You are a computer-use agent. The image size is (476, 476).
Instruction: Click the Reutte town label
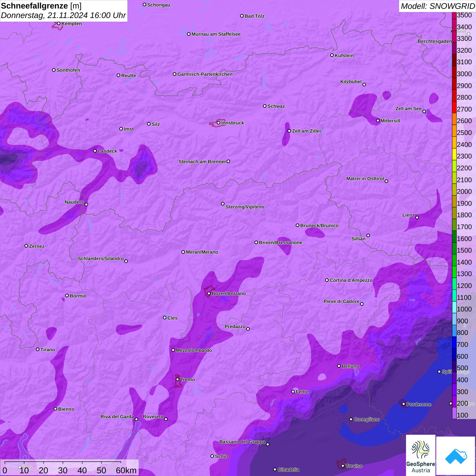[129, 75]
